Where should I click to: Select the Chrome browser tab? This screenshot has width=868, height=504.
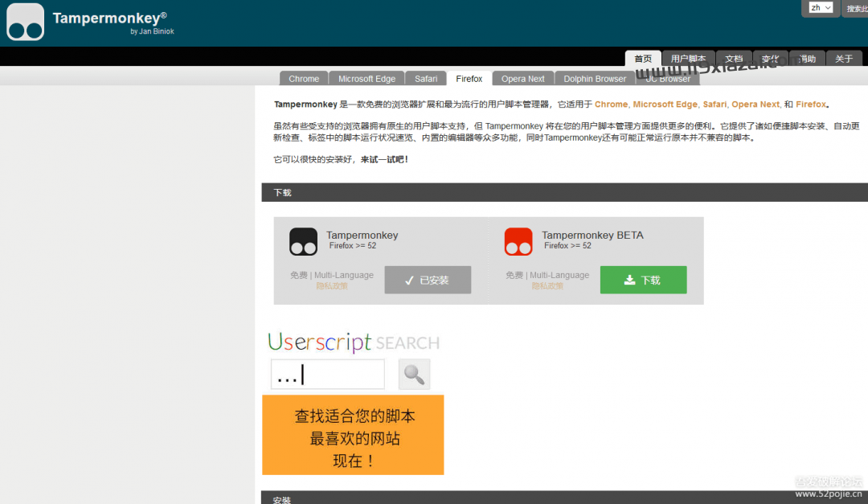point(304,79)
